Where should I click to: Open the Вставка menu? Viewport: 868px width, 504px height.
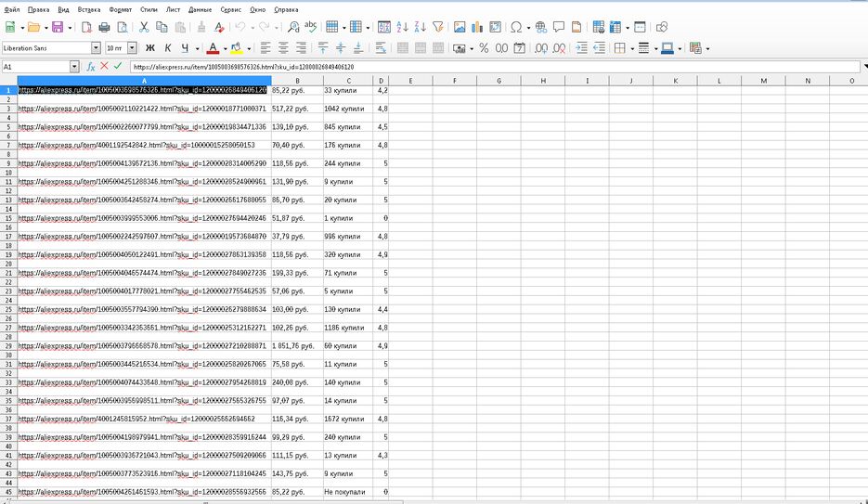pos(89,9)
